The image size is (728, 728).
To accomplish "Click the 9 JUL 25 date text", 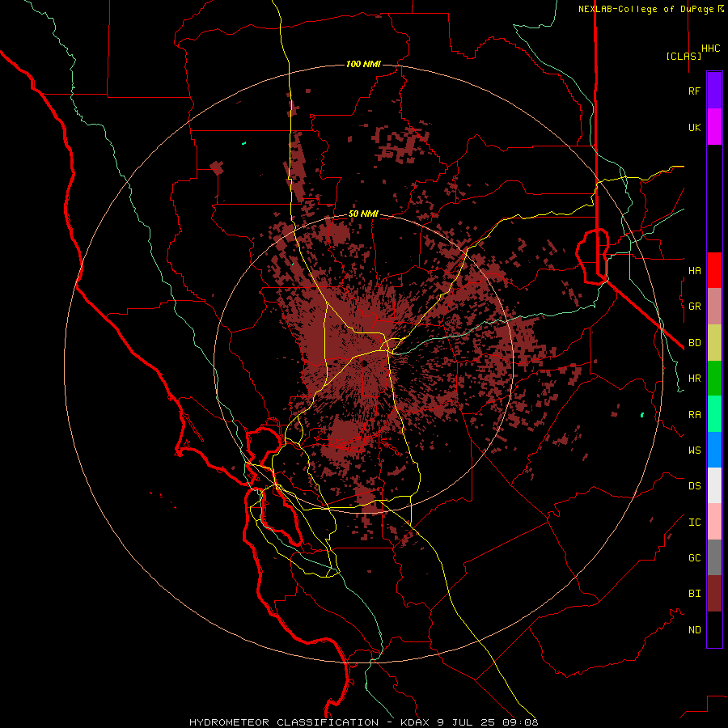I will click(x=466, y=722).
